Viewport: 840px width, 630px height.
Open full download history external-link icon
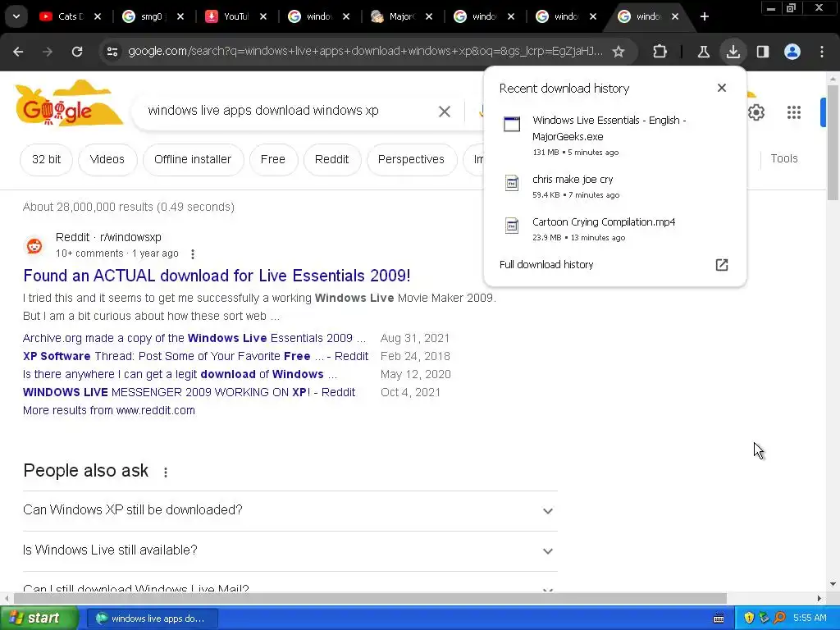(x=722, y=265)
